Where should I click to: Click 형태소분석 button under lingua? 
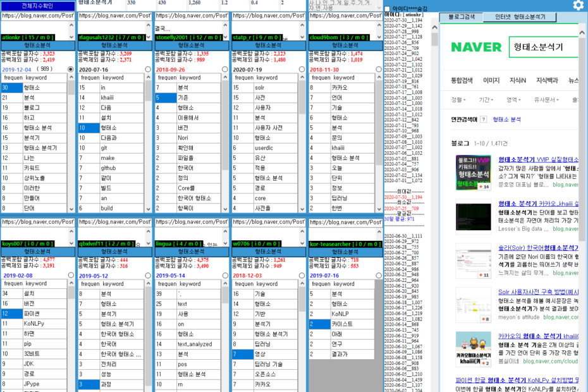pyautogui.click(x=191, y=252)
